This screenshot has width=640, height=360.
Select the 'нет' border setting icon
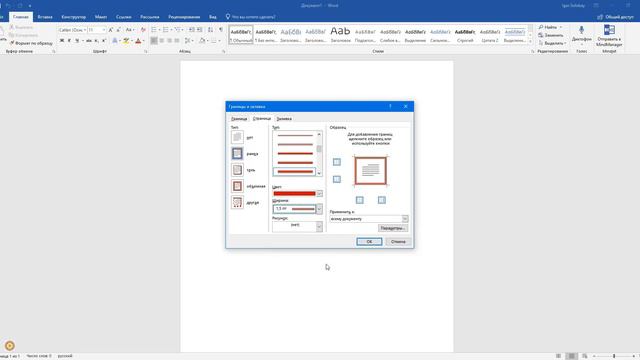pos(237,137)
